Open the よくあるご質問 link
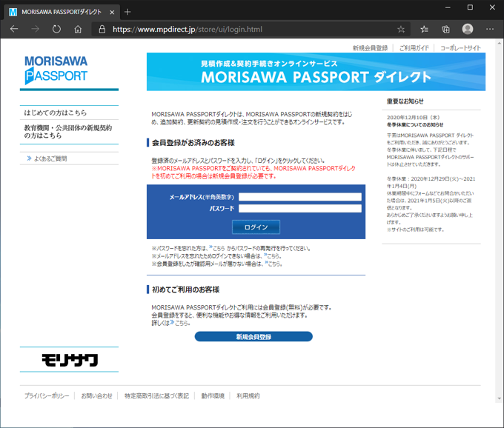 coord(50,158)
